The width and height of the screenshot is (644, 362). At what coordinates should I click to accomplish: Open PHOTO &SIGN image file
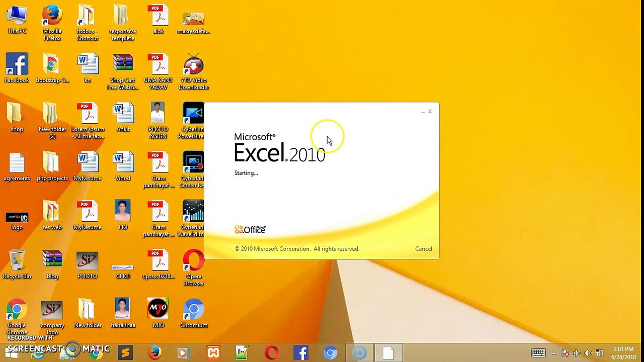[x=158, y=121]
